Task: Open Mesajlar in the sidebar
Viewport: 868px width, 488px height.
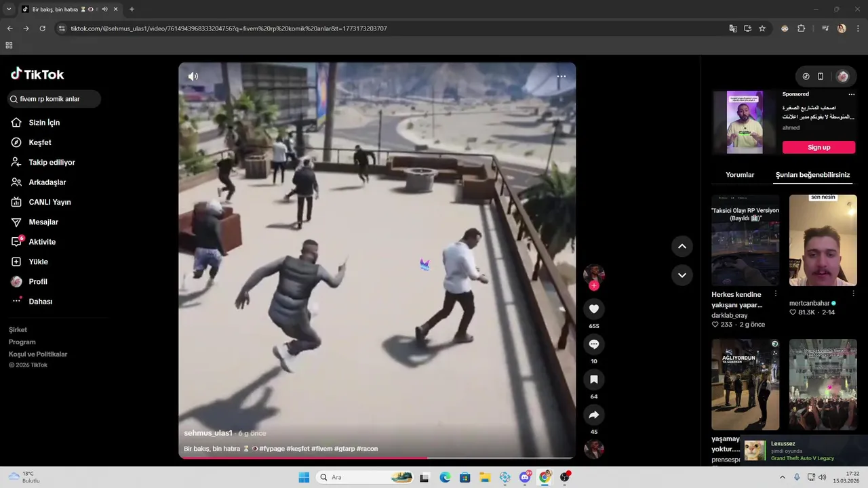Action: 43,222
